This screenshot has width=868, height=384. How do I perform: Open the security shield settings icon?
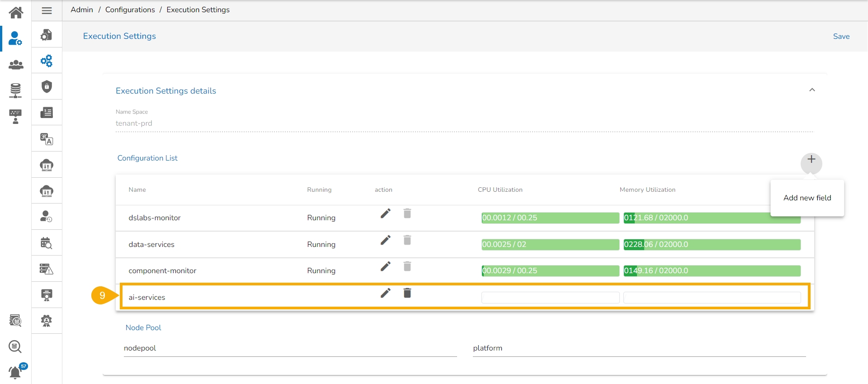[x=47, y=86]
